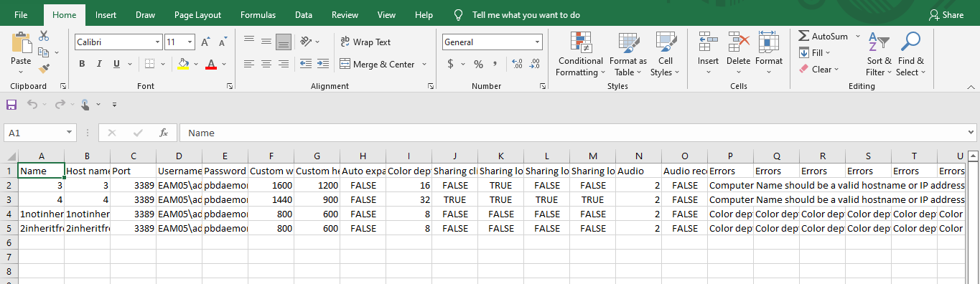Click Accounting Number Format dollar icon

[x=451, y=64]
